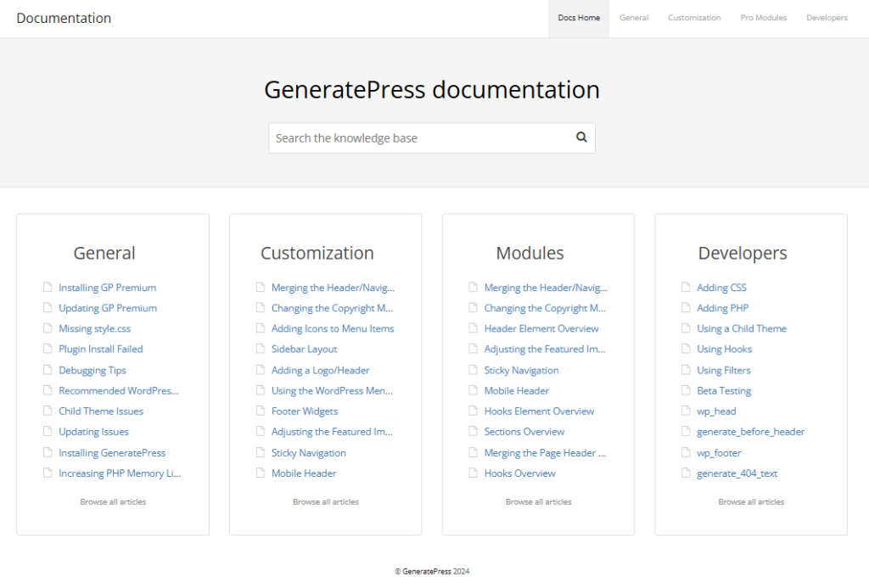Viewport: 869px width, 588px height.
Task: Click the page icon next to "Footer Widgets"
Action: pos(260,411)
